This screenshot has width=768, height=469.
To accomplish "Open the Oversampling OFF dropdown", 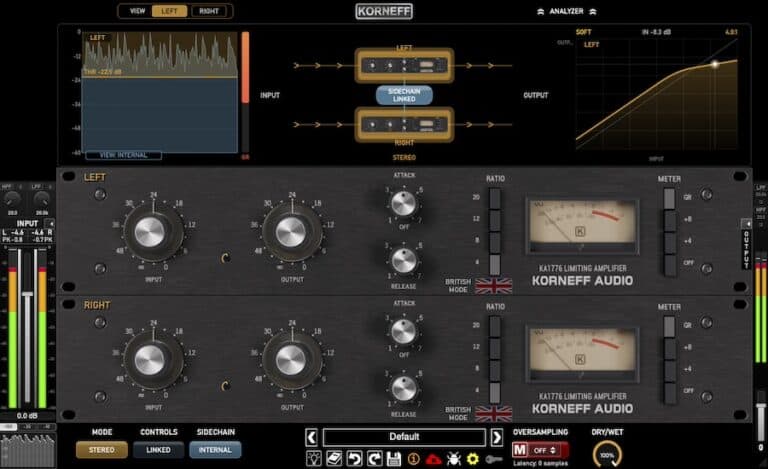I will tap(545, 450).
